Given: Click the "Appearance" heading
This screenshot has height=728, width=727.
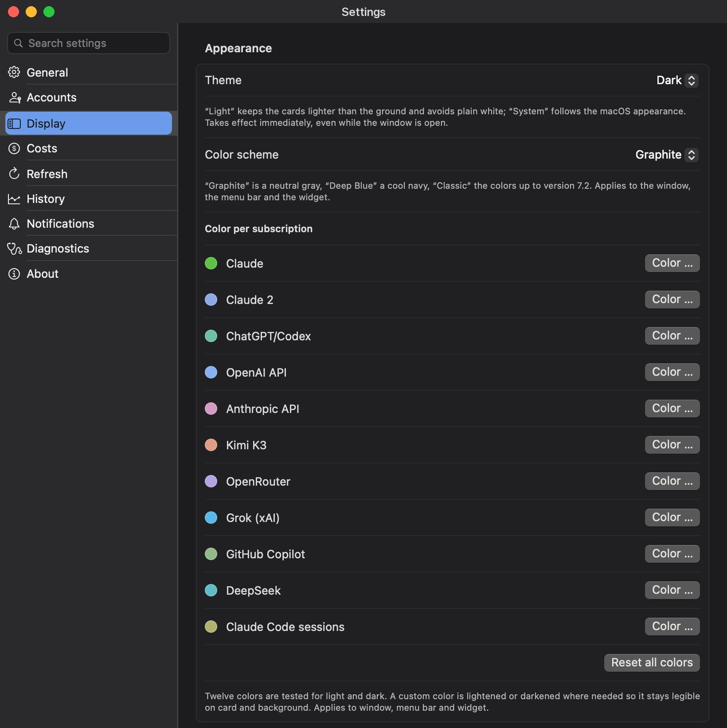Looking at the screenshot, I should pyautogui.click(x=238, y=48).
